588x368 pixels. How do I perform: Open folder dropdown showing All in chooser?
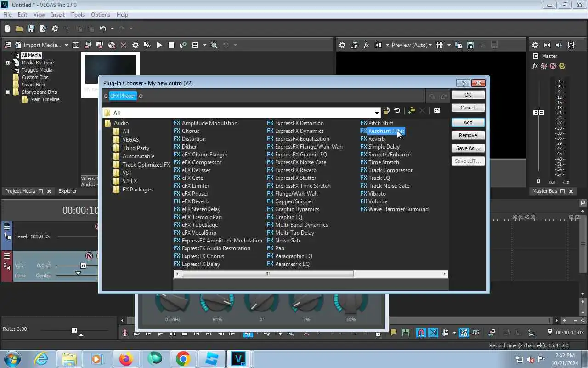tap(377, 113)
